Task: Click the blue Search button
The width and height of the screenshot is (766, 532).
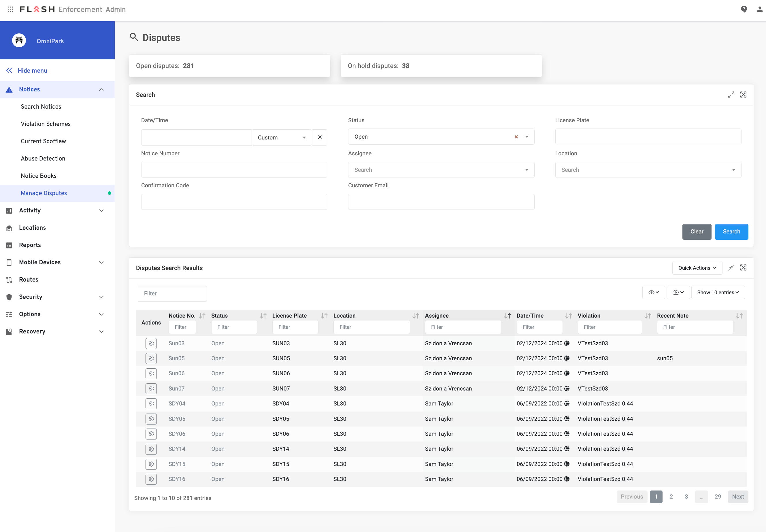Action: (731, 232)
